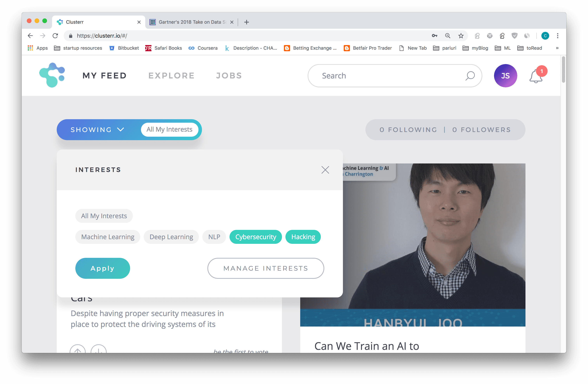Screen dimensions: 588x384
Task: Go back in browser history
Action: tap(30, 36)
